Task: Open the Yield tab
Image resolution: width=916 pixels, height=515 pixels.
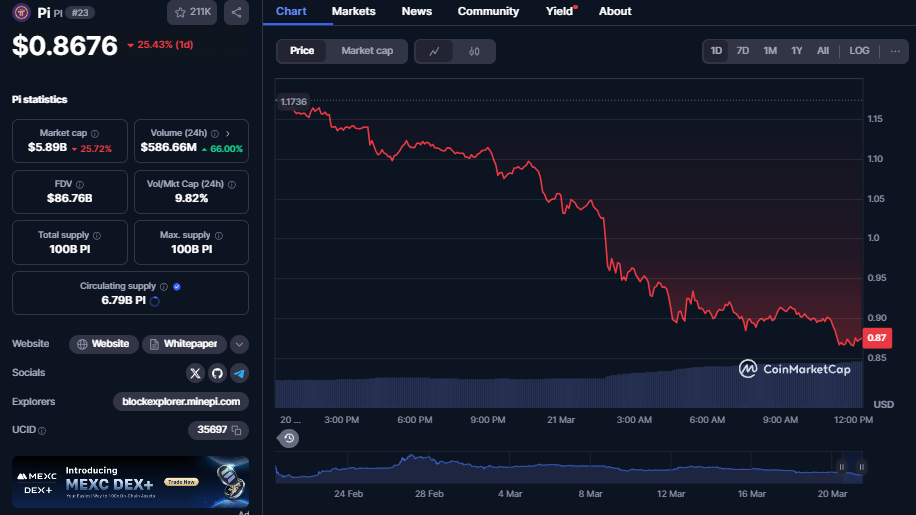Action: tap(560, 12)
